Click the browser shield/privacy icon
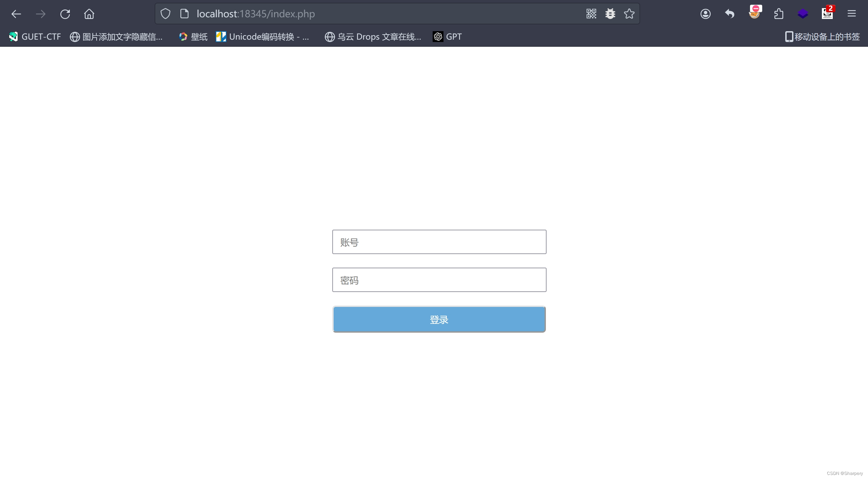 165,14
